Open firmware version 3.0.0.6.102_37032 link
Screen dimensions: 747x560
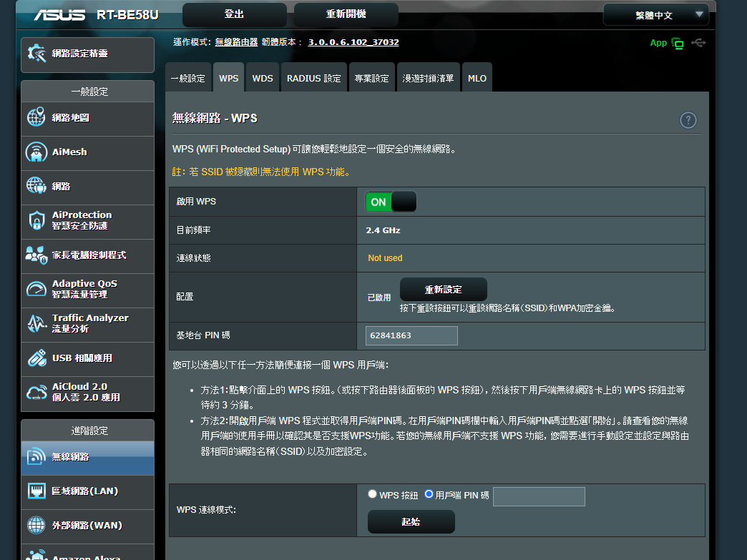[353, 42]
